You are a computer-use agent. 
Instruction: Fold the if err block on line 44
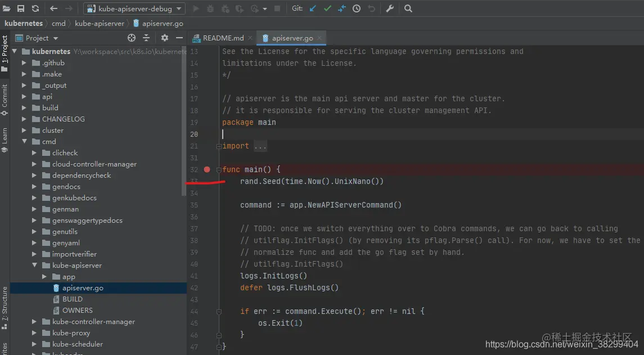(219, 312)
